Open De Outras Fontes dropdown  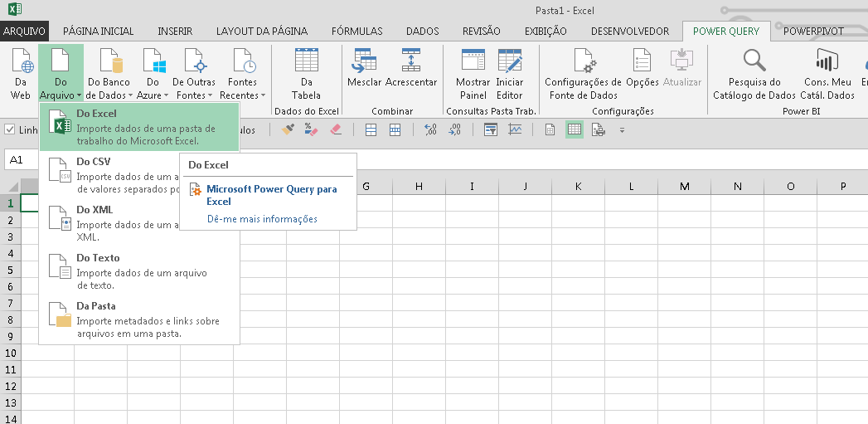(194, 74)
